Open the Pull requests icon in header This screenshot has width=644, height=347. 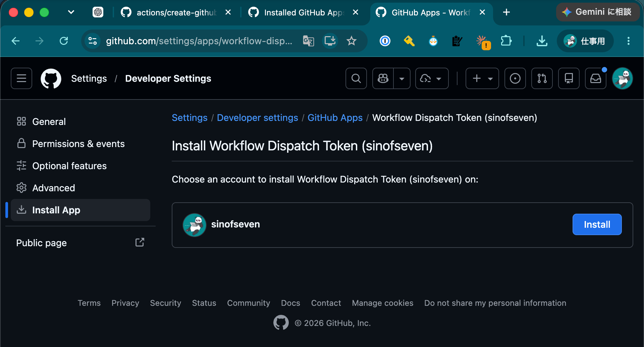coord(542,78)
